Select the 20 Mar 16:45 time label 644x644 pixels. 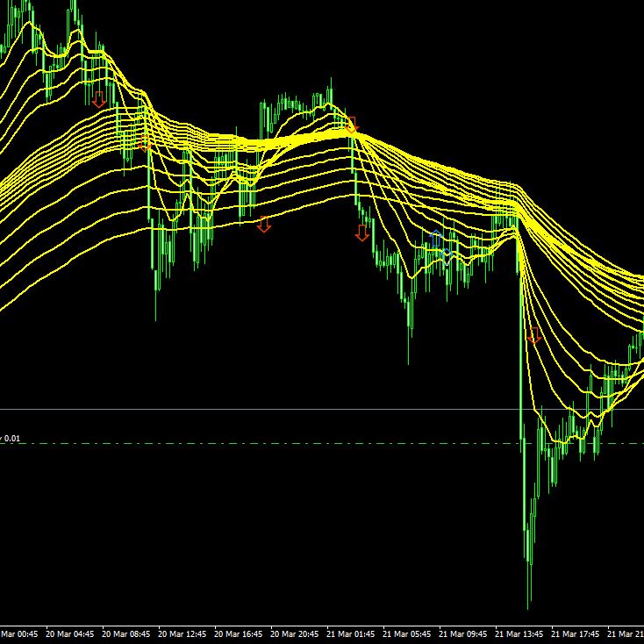click(x=240, y=633)
